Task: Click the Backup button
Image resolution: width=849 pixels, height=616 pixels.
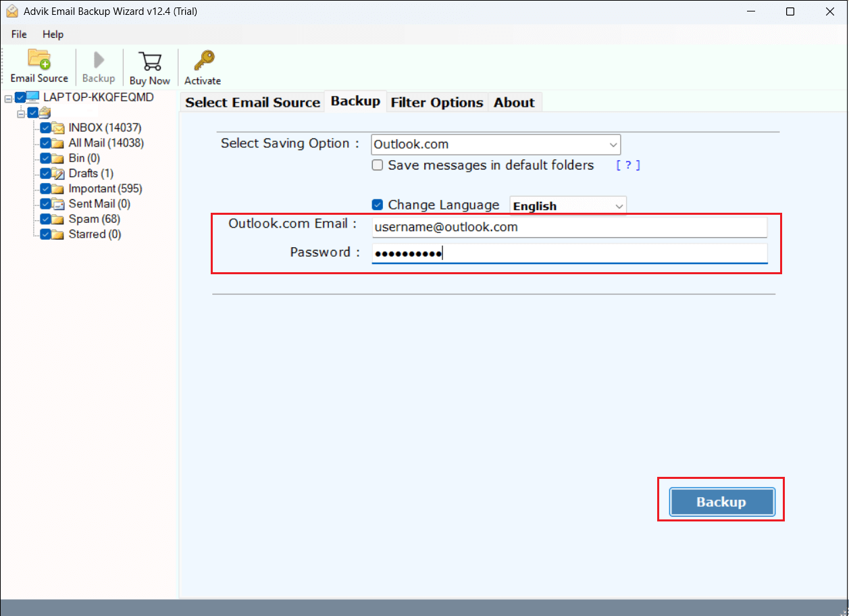Action: pos(720,501)
